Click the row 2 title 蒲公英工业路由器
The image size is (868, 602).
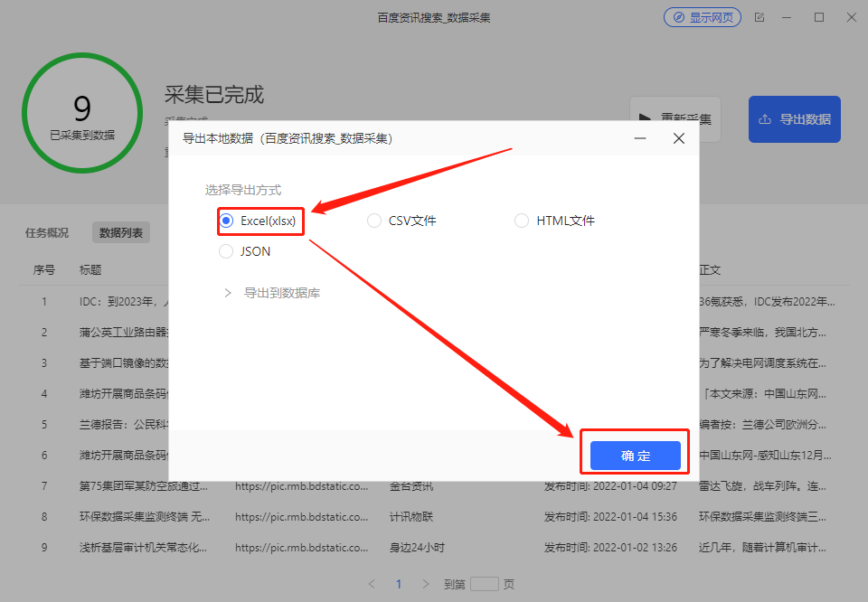point(124,333)
